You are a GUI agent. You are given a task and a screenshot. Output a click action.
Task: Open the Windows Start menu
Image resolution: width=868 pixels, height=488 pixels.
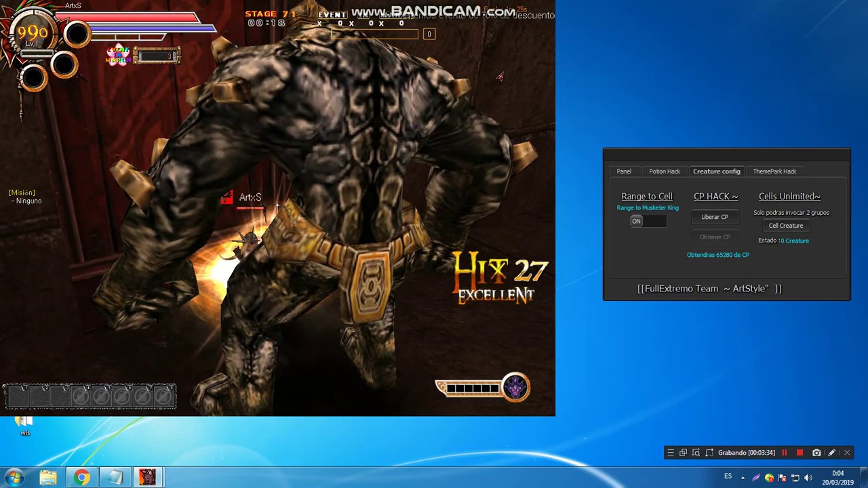pos(14,477)
